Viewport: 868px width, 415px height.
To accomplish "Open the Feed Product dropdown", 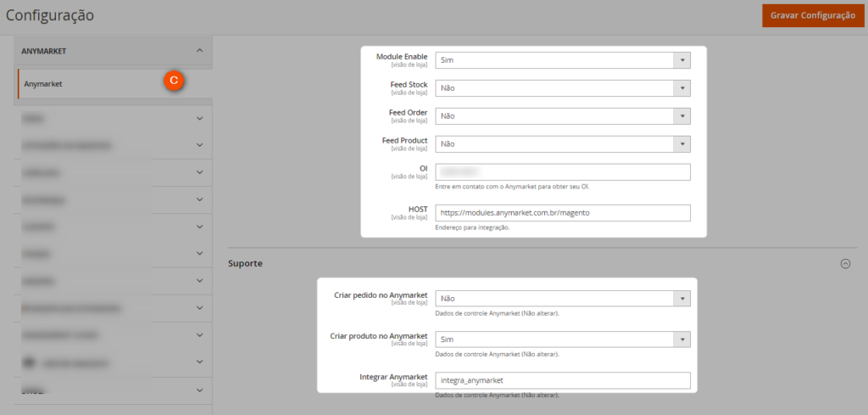I will pyautogui.click(x=563, y=143).
